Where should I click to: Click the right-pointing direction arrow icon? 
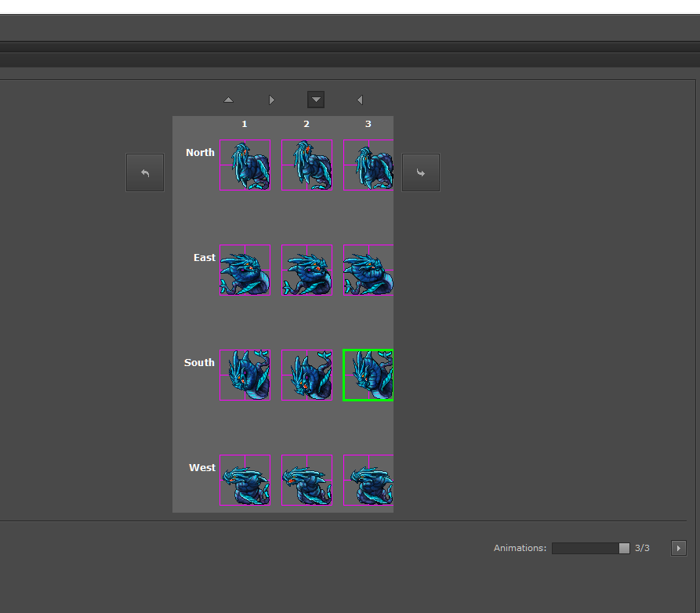[x=272, y=100]
